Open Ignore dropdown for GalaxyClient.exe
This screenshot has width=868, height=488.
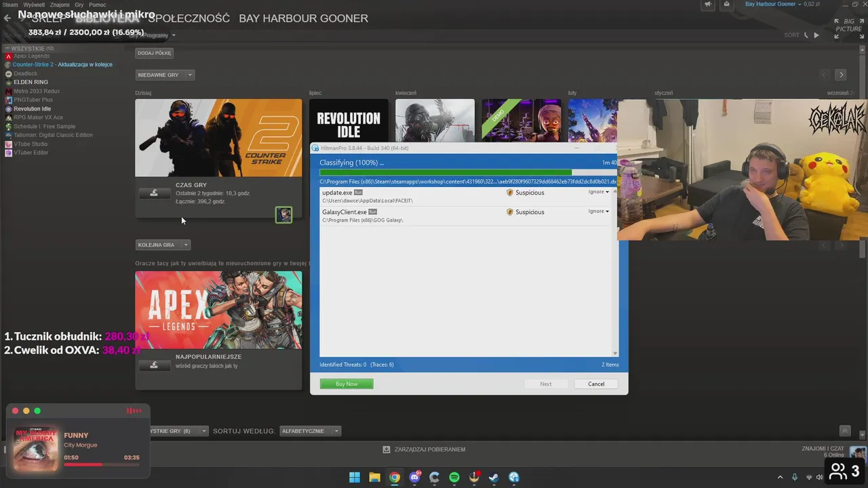click(598, 211)
